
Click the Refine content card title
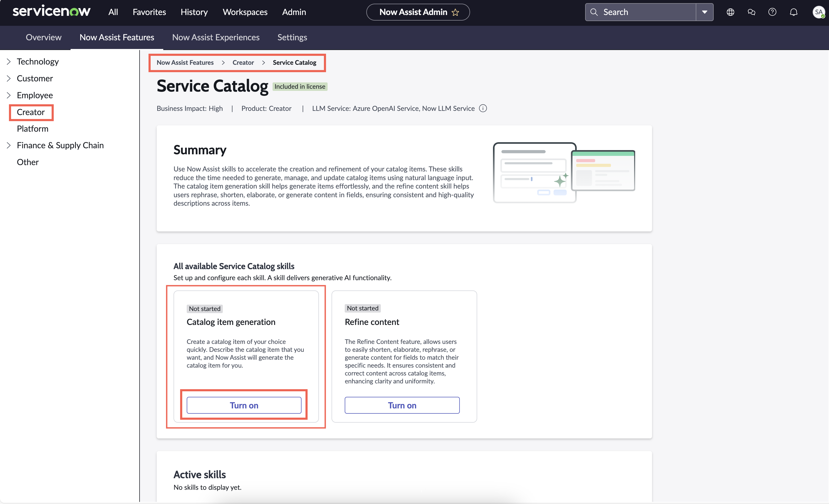click(x=372, y=322)
